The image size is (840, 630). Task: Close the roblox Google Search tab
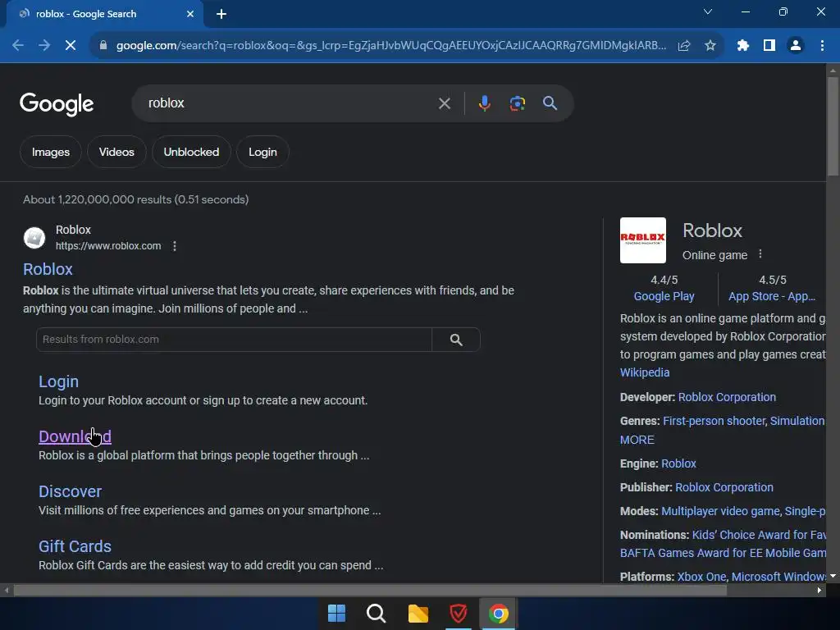(190, 14)
